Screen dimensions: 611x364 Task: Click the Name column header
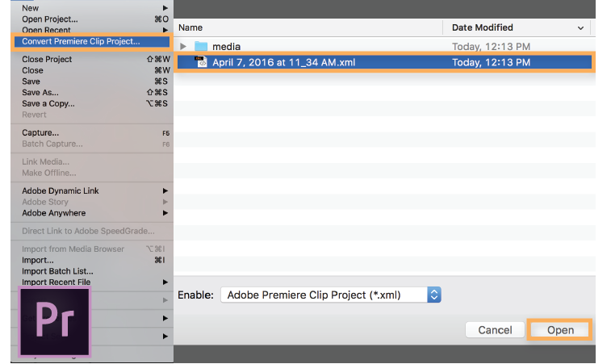tap(190, 27)
